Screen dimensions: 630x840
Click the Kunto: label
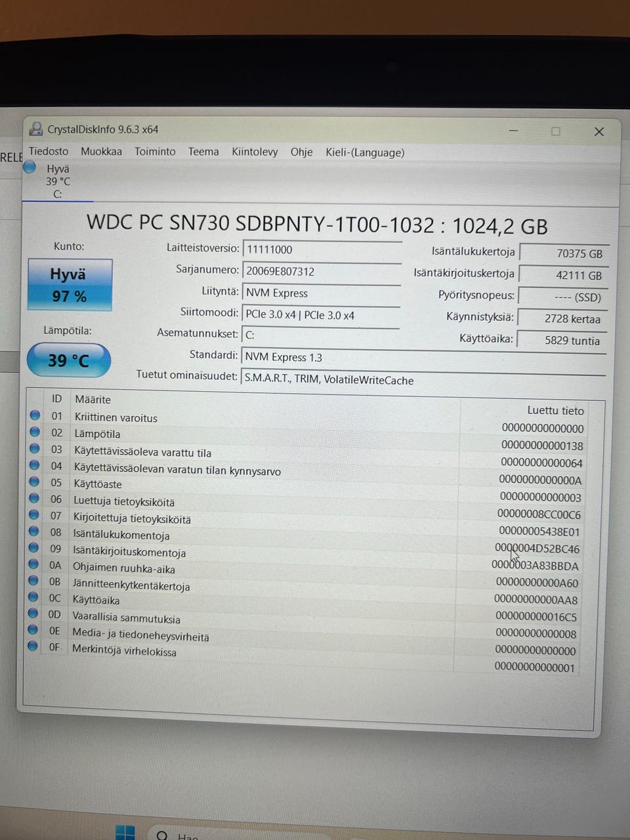(69, 246)
